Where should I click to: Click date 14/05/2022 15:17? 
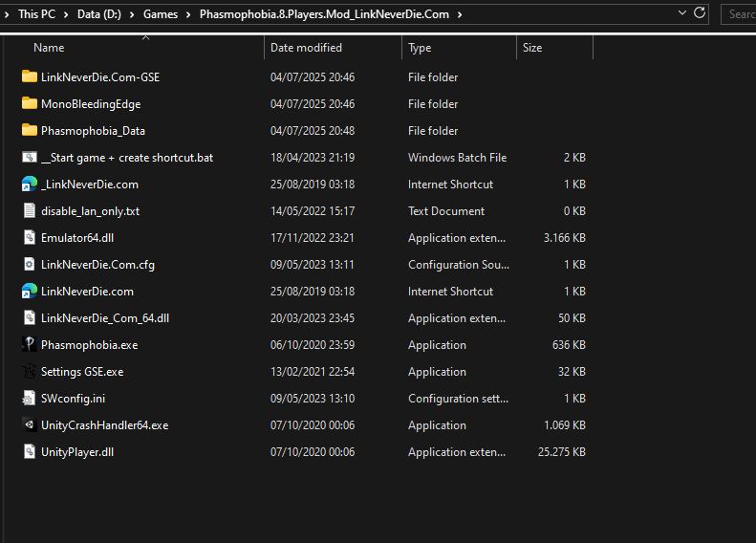[x=313, y=211]
